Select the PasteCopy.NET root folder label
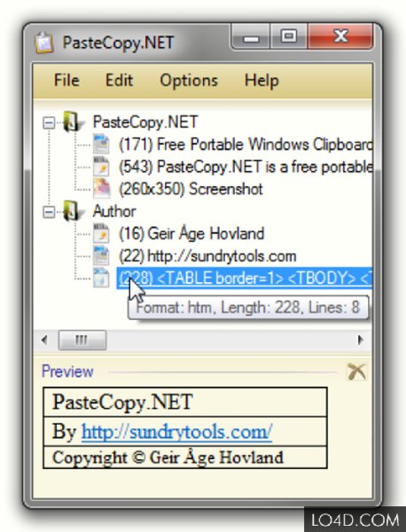Screen dimensions: 406x532 click(145, 122)
